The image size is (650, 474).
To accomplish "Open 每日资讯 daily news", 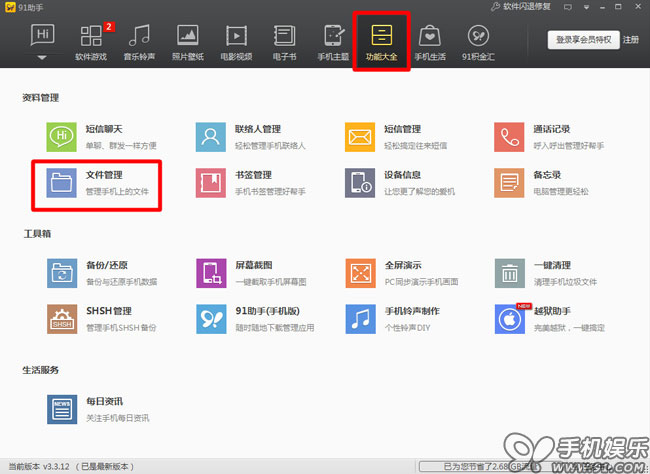I will pyautogui.click(x=63, y=408).
